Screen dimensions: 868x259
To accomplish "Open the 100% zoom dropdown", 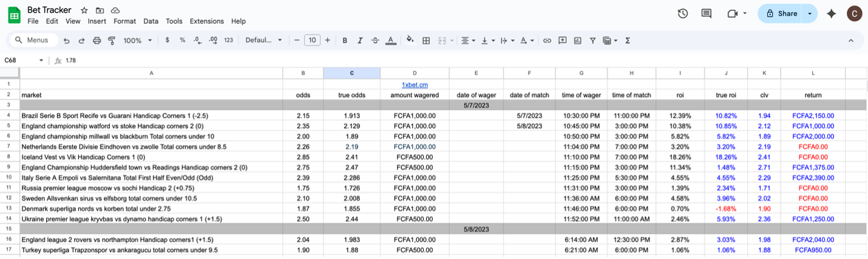I will tap(138, 41).
